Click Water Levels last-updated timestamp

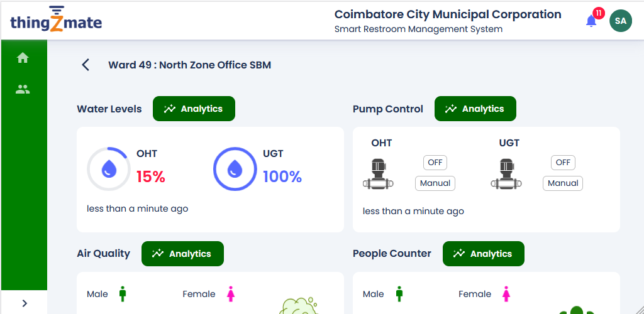pos(138,208)
